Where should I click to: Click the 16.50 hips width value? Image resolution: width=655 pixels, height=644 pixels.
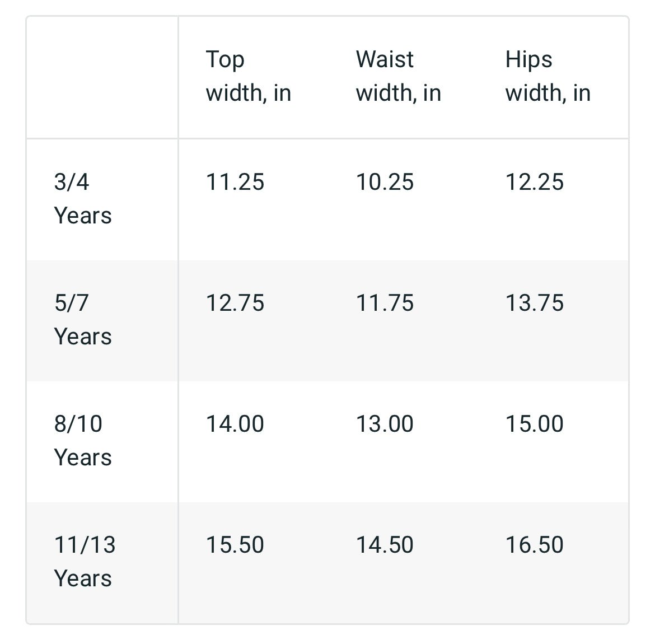click(x=535, y=545)
